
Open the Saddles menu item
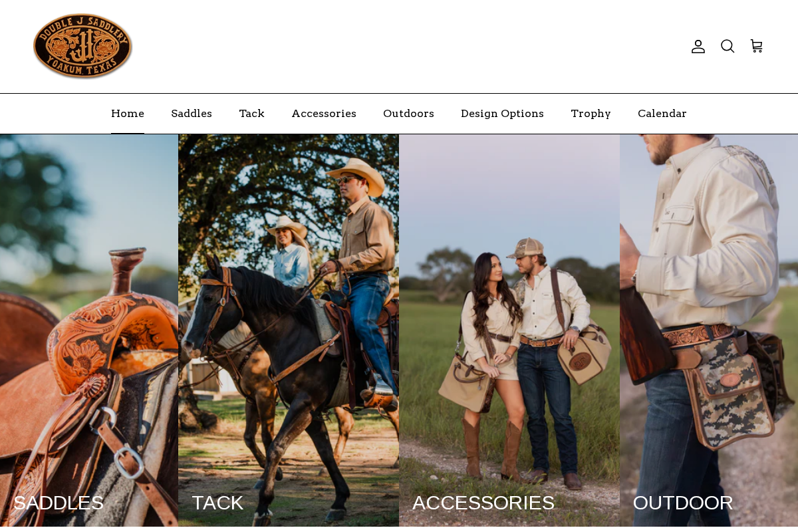(192, 113)
